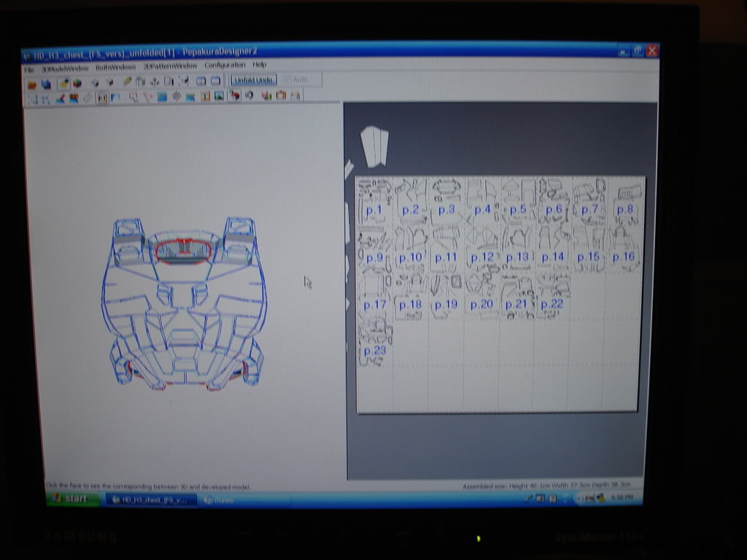
Task: Click the orange icon beside the brush
Action: tap(74, 98)
